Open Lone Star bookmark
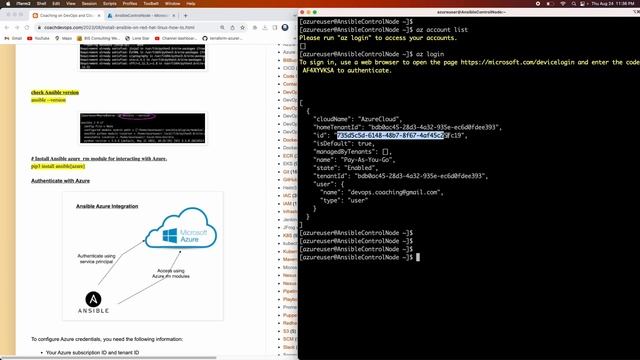The image size is (640, 360). 137,38
